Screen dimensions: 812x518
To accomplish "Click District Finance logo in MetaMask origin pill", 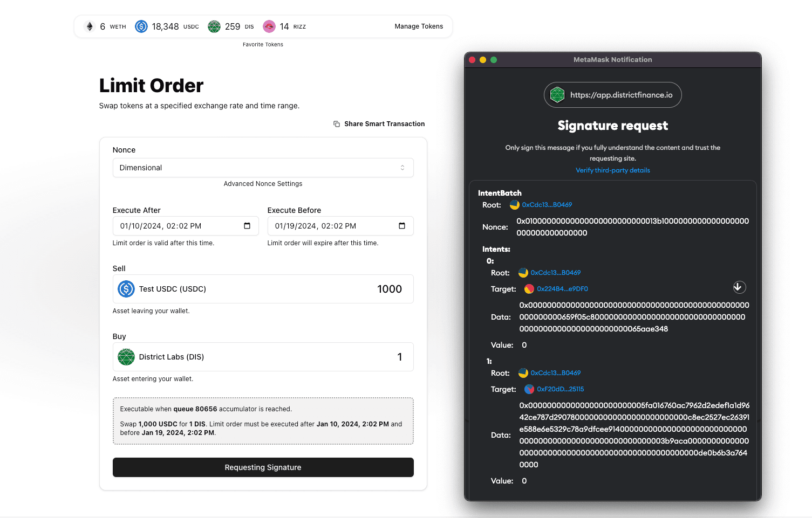I will coord(557,95).
